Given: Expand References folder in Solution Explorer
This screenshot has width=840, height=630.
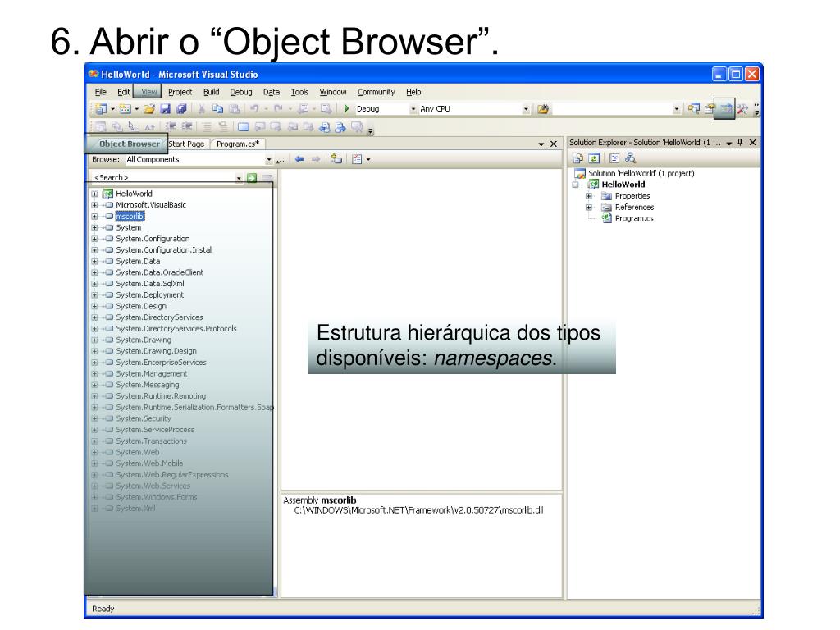Looking at the screenshot, I should pyautogui.click(x=588, y=208).
